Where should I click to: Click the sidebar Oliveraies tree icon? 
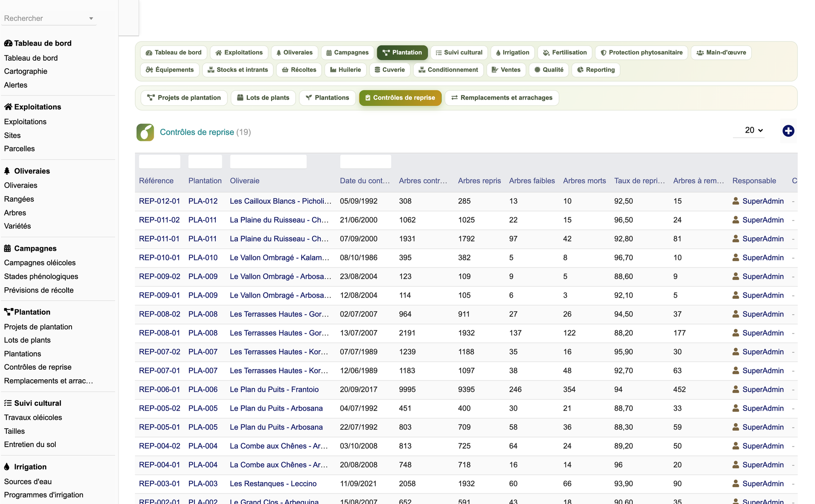(7, 171)
